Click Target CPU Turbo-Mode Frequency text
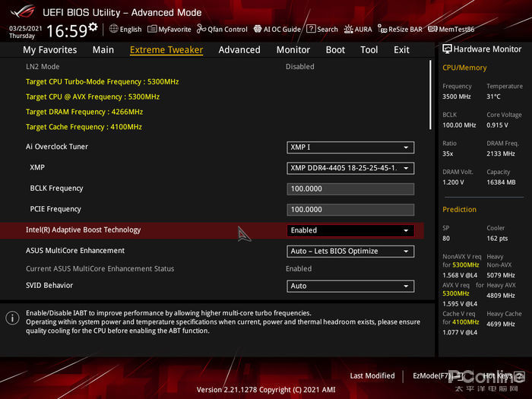This screenshot has height=399, width=532. [x=102, y=82]
